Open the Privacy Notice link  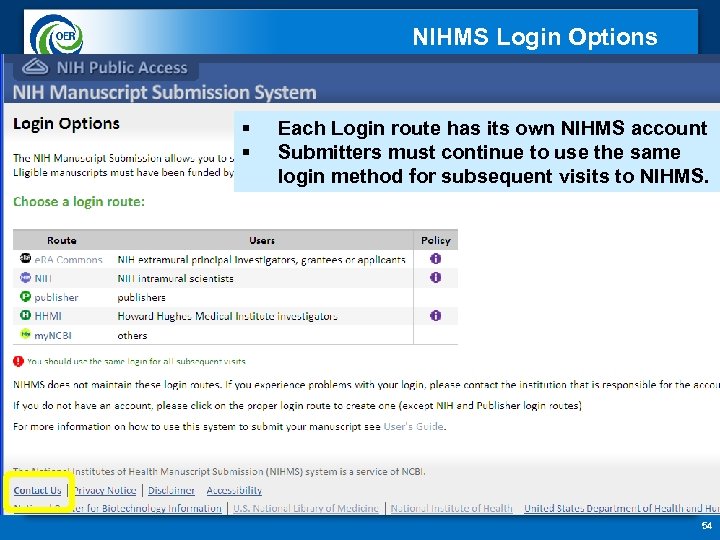click(105, 490)
